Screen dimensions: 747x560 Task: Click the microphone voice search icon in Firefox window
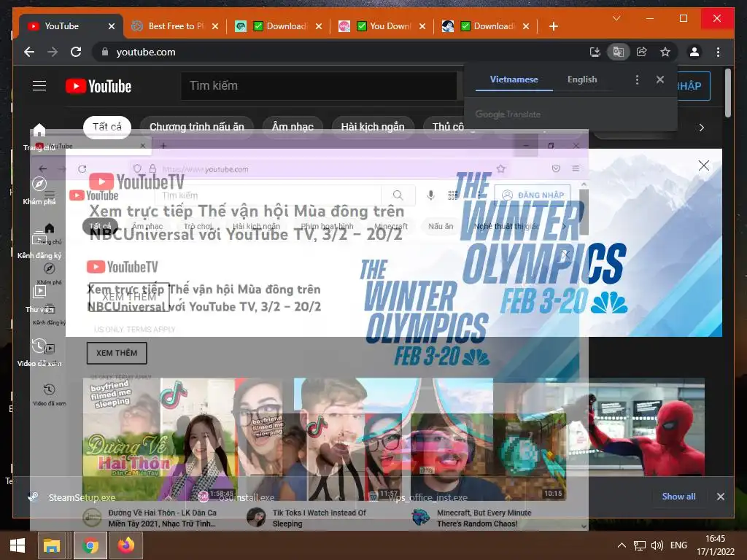point(430,195)
